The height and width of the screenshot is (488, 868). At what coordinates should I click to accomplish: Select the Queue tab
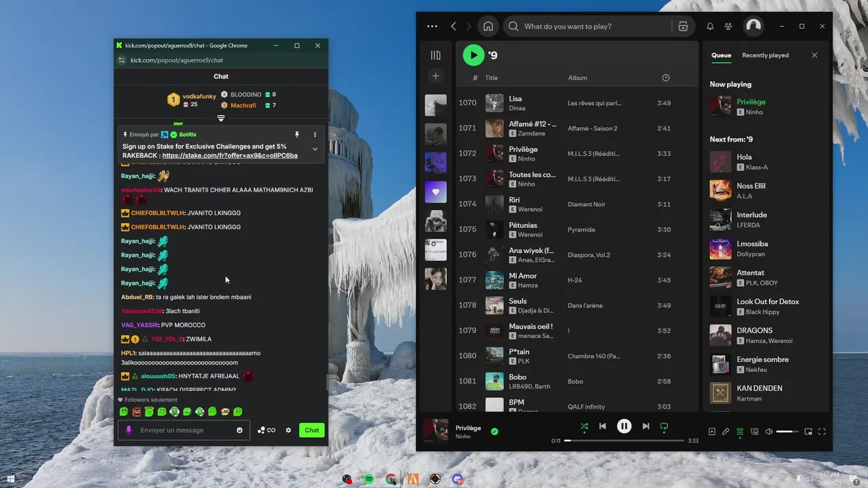point(721,56)
